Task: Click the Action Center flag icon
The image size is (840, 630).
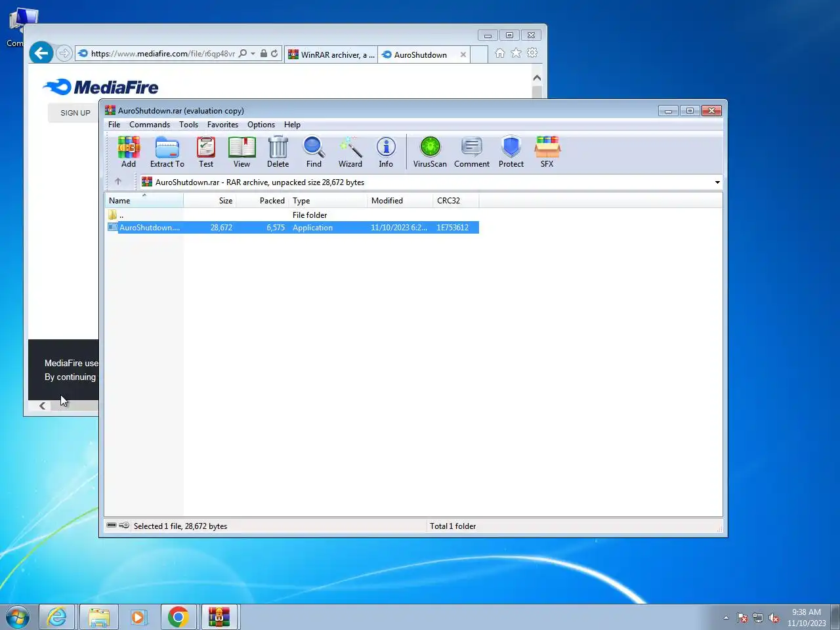Action: [742, 618]
